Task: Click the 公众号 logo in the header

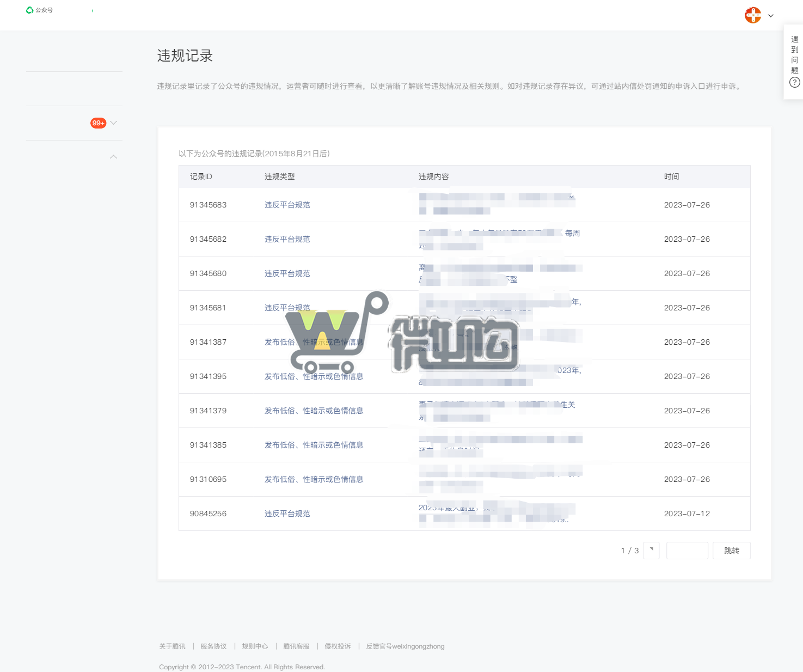Action: (x=39, y=10)
